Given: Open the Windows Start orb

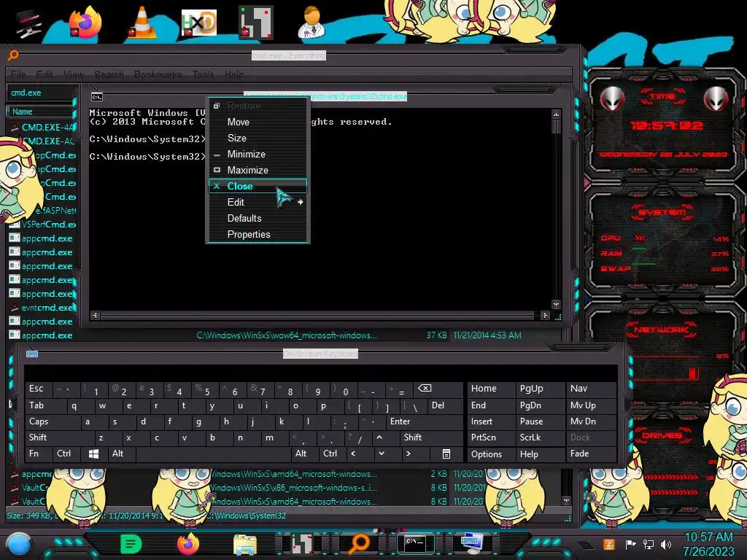Looking at the screenshot, I should [18, 545].
